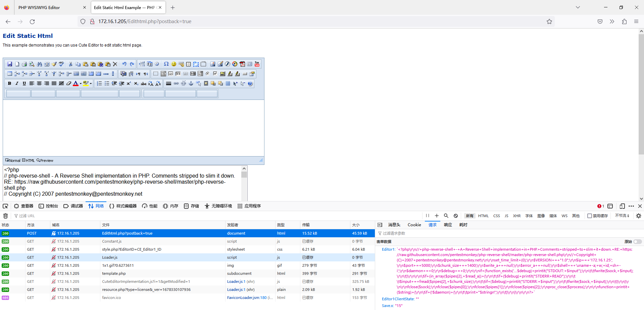This screenshot has width=644, height=310.
Task: Switch to the 消息头 headers tab
Action: [394, 225]
